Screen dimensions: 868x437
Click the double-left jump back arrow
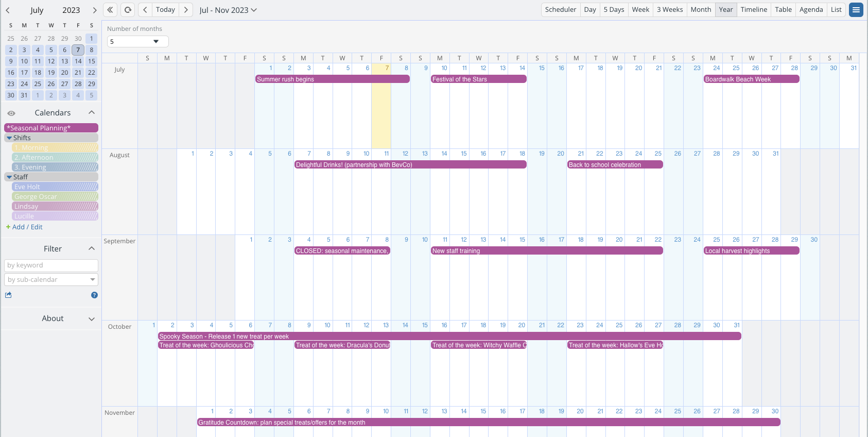(110, 10)
